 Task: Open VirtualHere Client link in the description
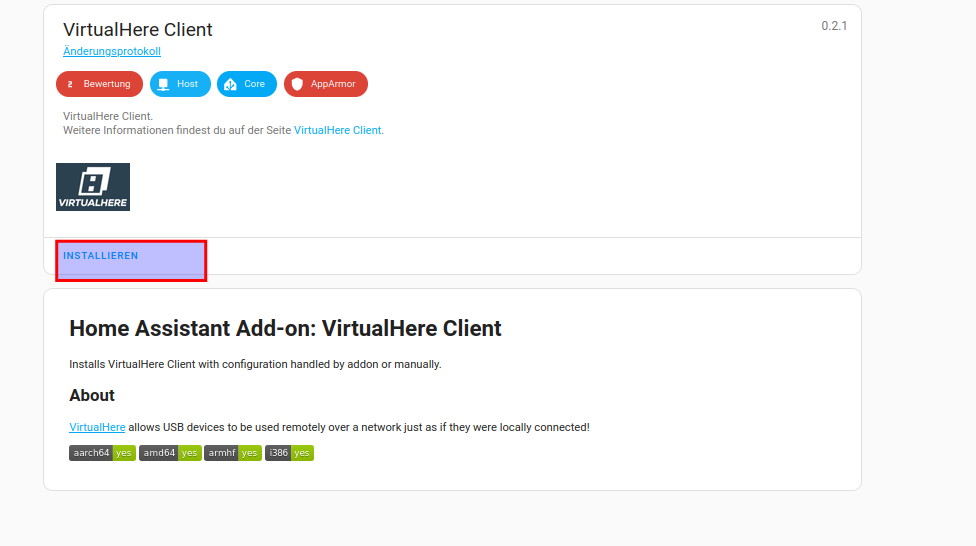coord(337,130)
